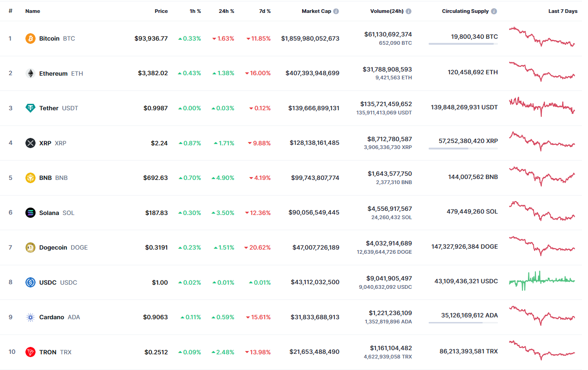
Task: Click Bitcoin market cap $1,859,980,052,673
Action: pyautogui.click(x=310, y=38)
